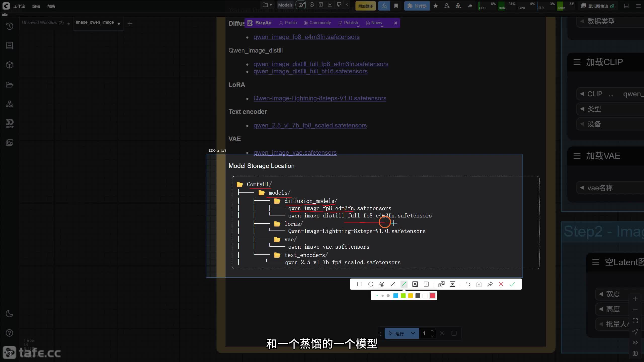Open the 编辑 menu
644x362 pixels.
pos(36,6)
